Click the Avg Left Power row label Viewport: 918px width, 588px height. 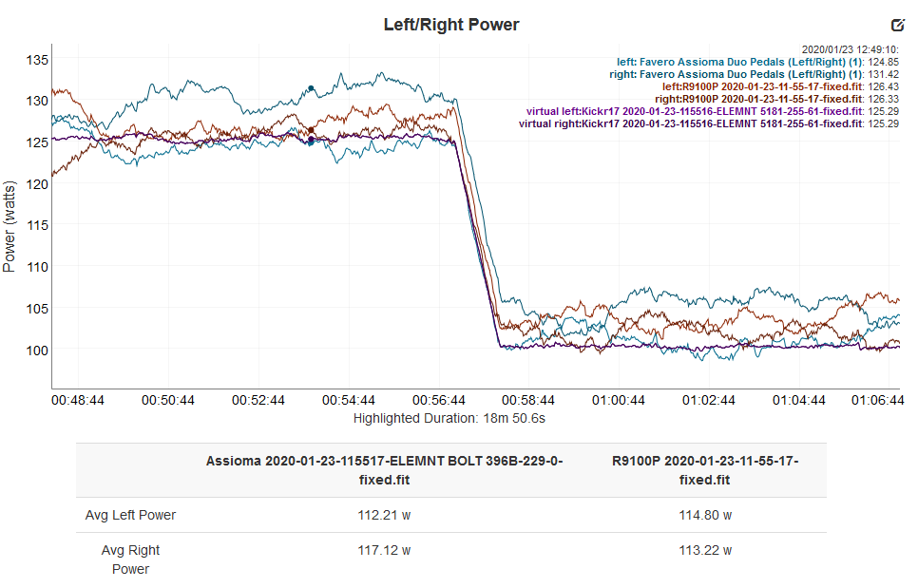[130, 515]
